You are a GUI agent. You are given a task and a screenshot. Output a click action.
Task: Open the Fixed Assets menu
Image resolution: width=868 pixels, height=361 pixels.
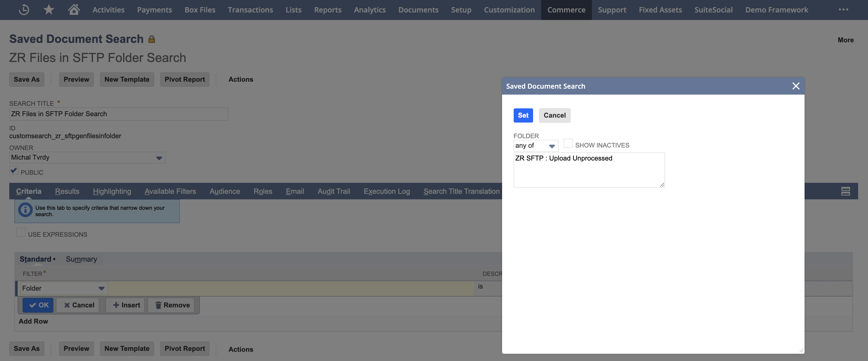pyautogui.click(x=661, y=10)
